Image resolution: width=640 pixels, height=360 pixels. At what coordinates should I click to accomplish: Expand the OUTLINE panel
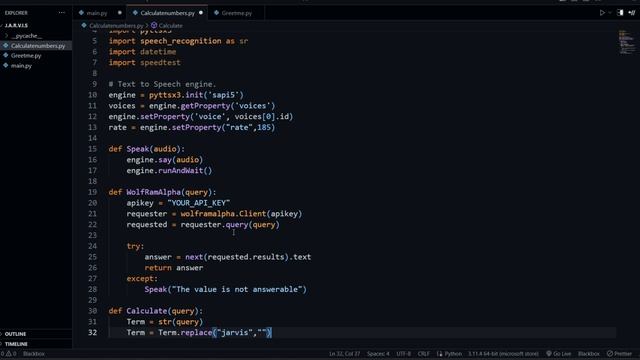pos(15,334)
